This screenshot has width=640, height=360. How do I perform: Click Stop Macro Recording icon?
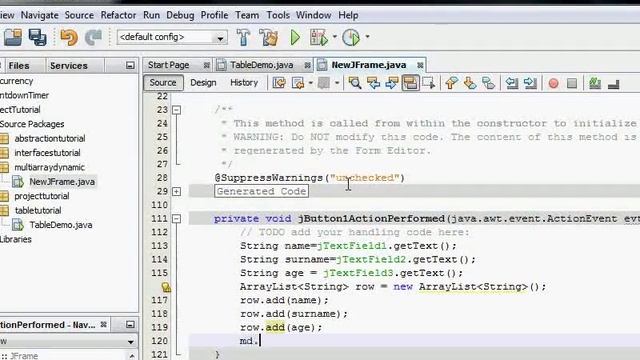(x=572, y=84)
